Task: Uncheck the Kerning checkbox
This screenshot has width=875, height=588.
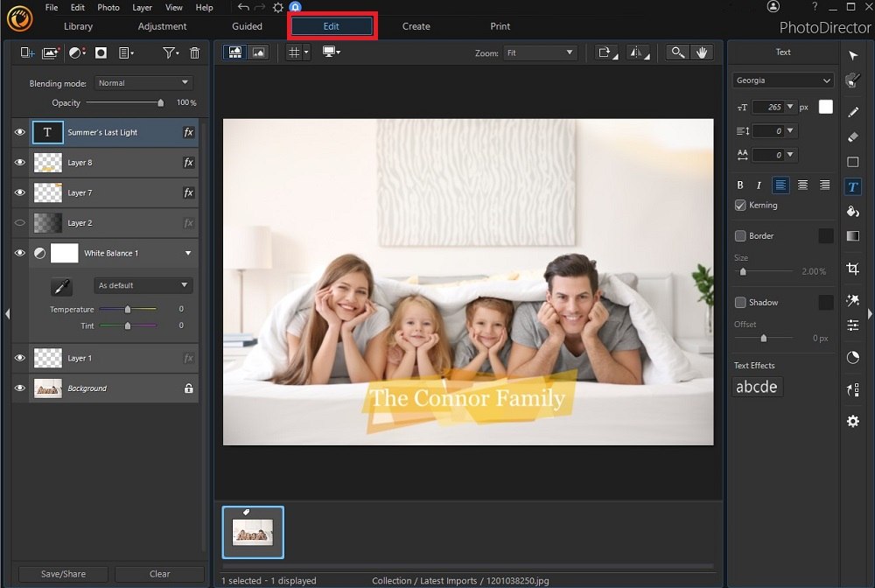Action: pos(739,205)
